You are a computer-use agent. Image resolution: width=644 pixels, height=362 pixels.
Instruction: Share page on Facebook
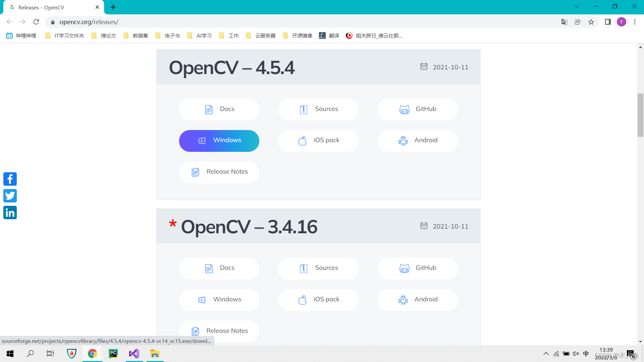(10, 179)
